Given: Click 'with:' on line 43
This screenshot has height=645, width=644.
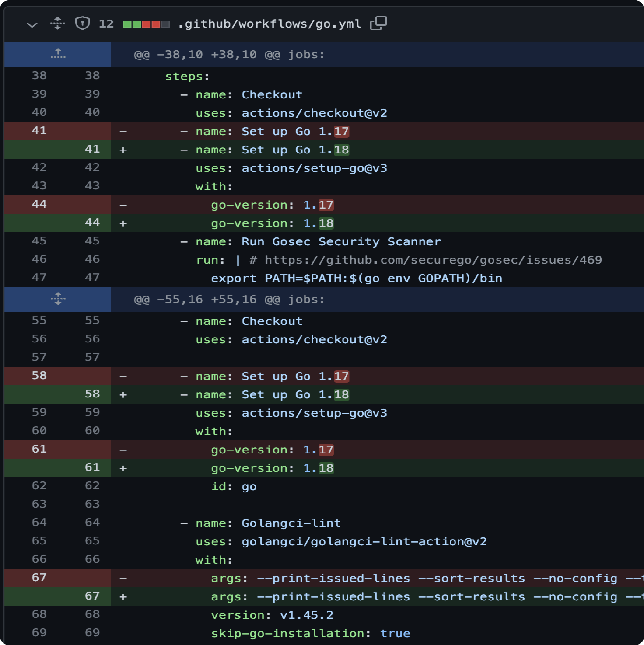Looking at the screenshot, I should [x=214, y=187].
